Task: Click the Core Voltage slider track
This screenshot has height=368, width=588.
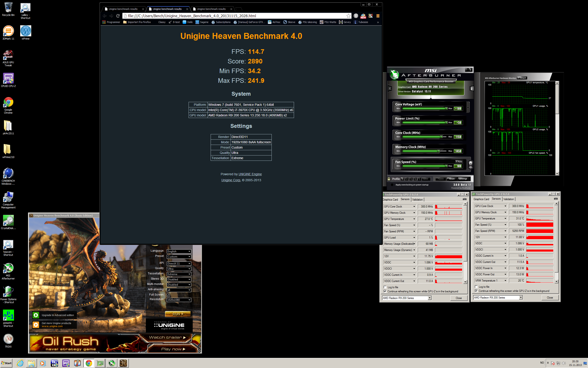Action: click(x=425, y=109)
